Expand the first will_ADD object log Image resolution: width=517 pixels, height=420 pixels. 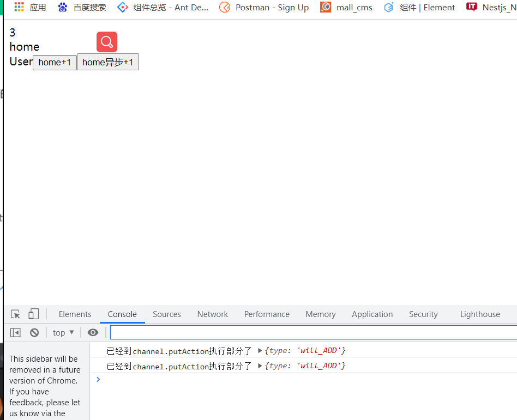(x=260, y=350)
